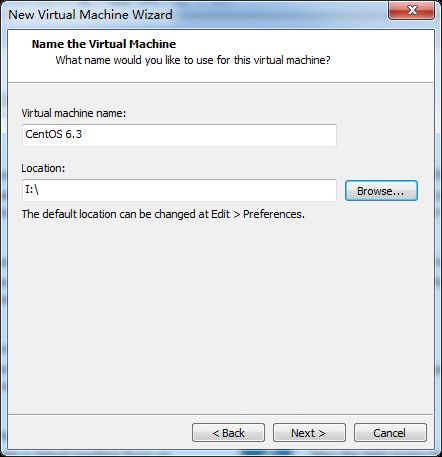Click the word Preferences in the hint
The width and height of the screenshot is (442, 457).
(273, 214)
